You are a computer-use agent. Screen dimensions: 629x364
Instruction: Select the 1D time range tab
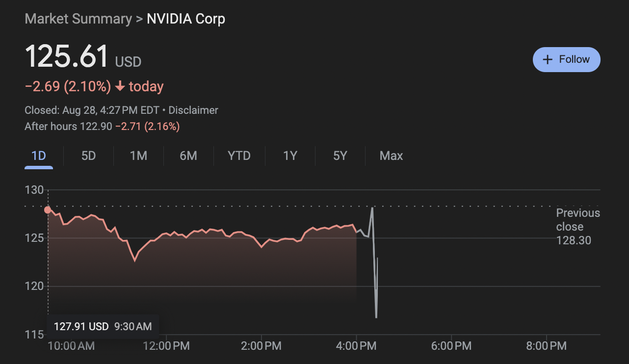(x=39, y=156)
